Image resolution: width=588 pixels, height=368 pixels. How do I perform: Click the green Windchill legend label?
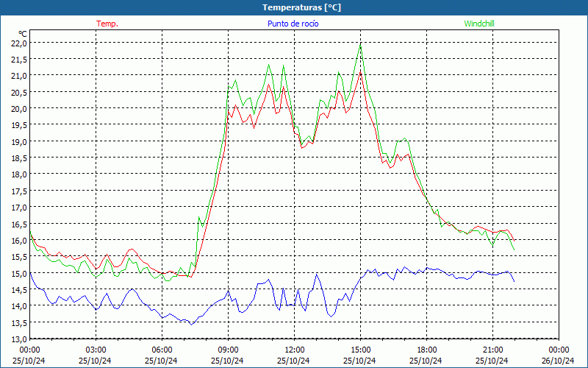pyautogui.click(x=479, y=24)
